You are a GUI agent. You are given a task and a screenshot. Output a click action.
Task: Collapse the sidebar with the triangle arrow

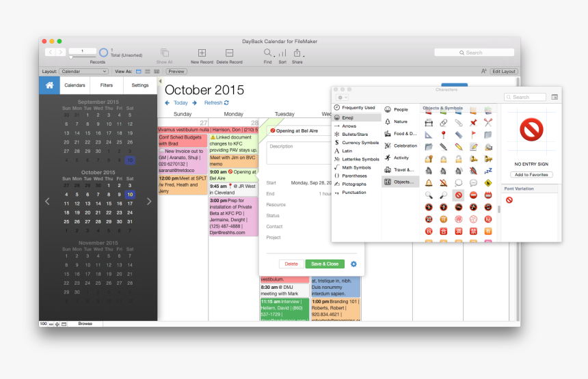click(x=161, y=81)
